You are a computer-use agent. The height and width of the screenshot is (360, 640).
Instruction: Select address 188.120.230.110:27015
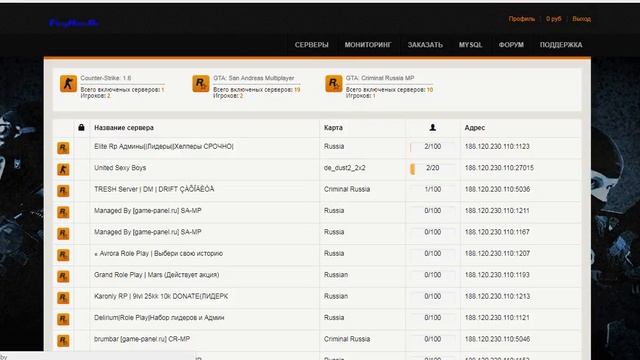point(499,168)
